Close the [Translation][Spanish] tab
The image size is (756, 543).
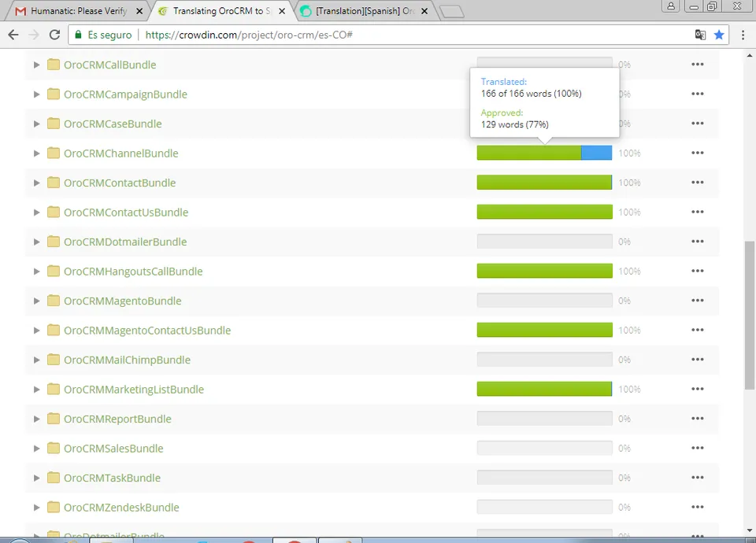424,11
